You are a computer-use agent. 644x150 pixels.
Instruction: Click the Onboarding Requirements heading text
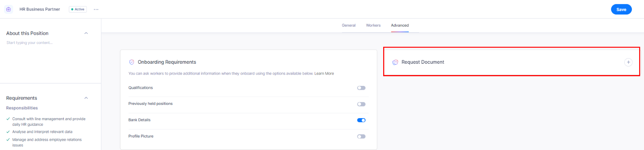167,62
